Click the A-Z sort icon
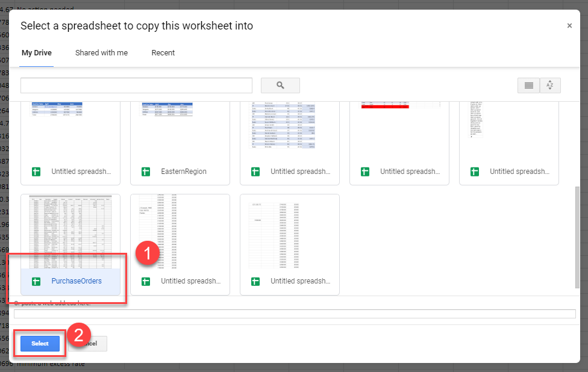Viewport: 588px width, 372px height. click(x=550, y=85)
